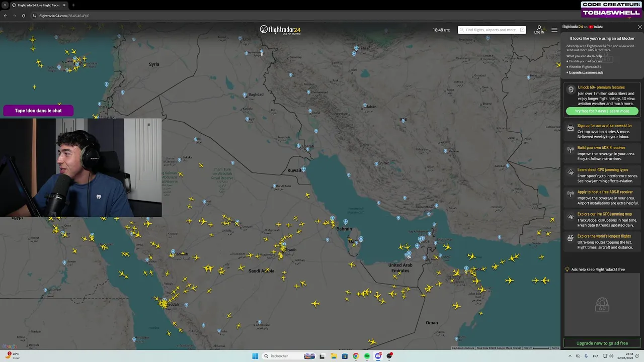
Task: Close the Flightradar24 YouTube side panel
Action: [x=639, y=27]
